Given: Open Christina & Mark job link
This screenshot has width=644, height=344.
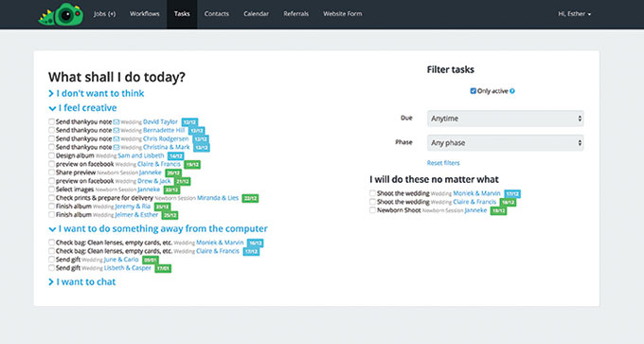Looking at the screenshot, I should pyautogui.click(x=167, y=147).
